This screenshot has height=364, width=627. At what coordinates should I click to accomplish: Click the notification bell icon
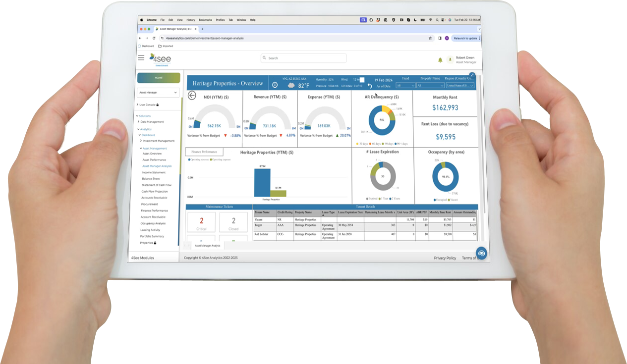(440, 60)
